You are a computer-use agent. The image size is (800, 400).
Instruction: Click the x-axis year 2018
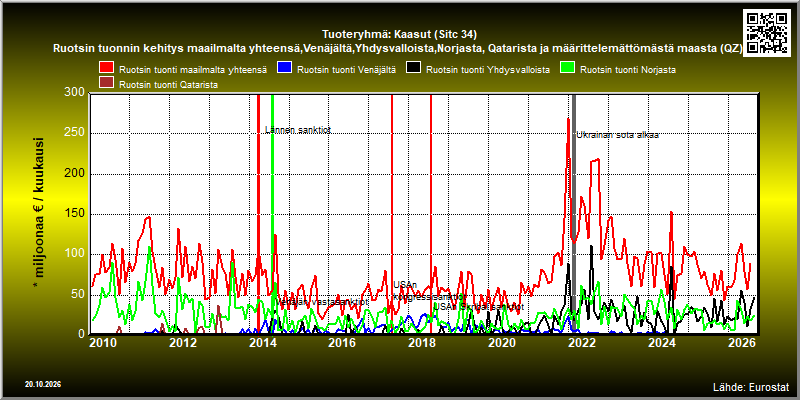click(422, 342)
